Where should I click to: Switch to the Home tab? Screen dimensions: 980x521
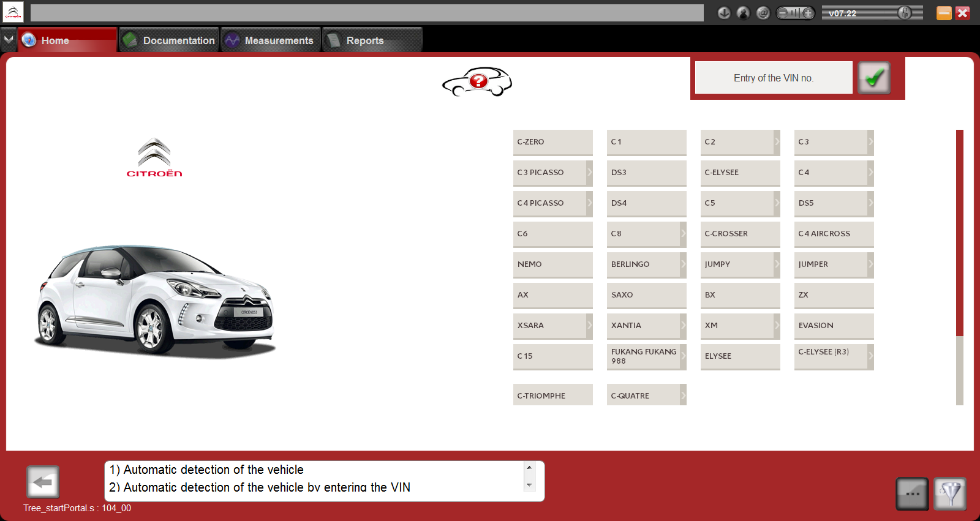point(67,40)
